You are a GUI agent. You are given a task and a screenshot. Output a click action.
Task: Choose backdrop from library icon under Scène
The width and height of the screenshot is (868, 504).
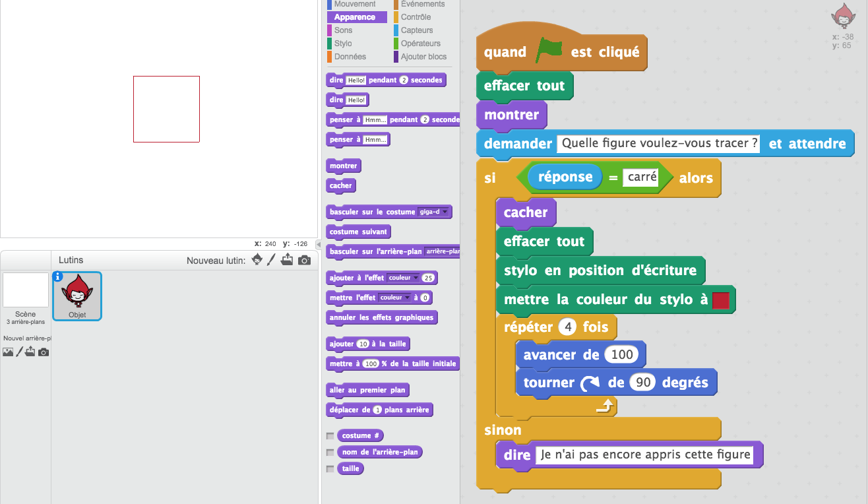point(8,352)
